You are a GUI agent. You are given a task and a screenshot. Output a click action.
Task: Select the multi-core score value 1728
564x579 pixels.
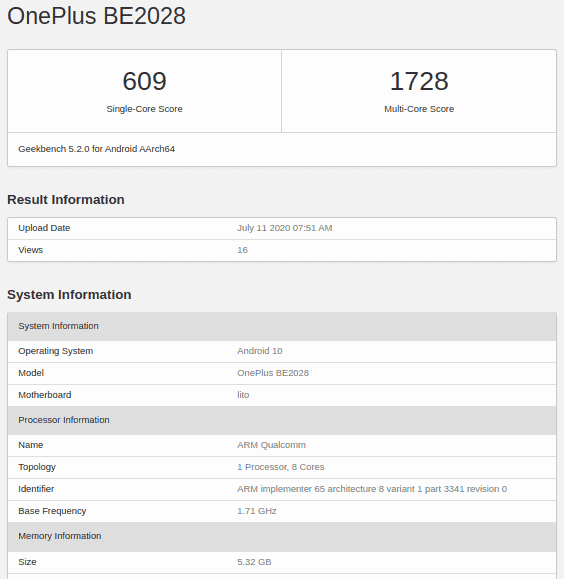click(x=419, y=81)
